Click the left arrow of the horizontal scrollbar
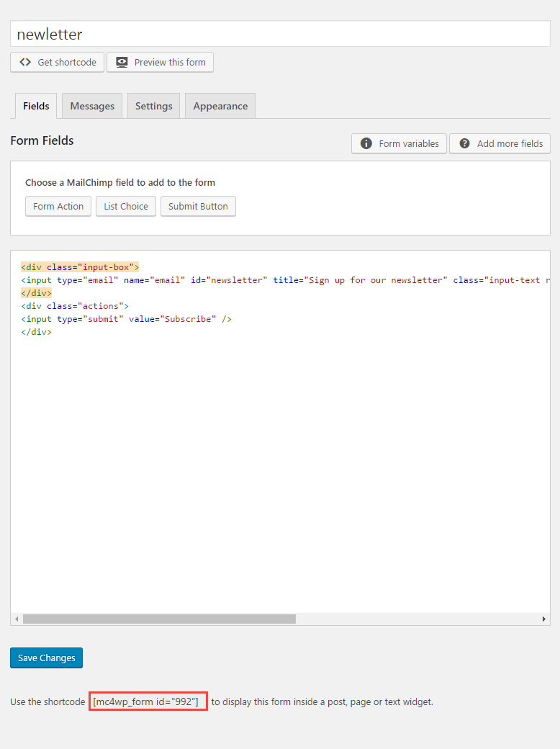The width and height of the screenshot is (560, 749). tap(17, 619)
